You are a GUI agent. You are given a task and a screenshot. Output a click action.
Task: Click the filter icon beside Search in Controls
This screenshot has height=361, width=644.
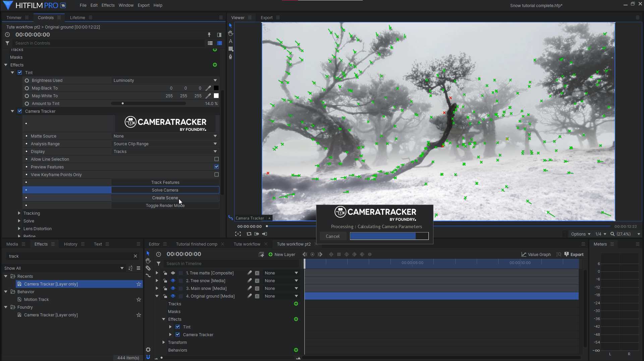pyautogui.click(x=7, y=43)
